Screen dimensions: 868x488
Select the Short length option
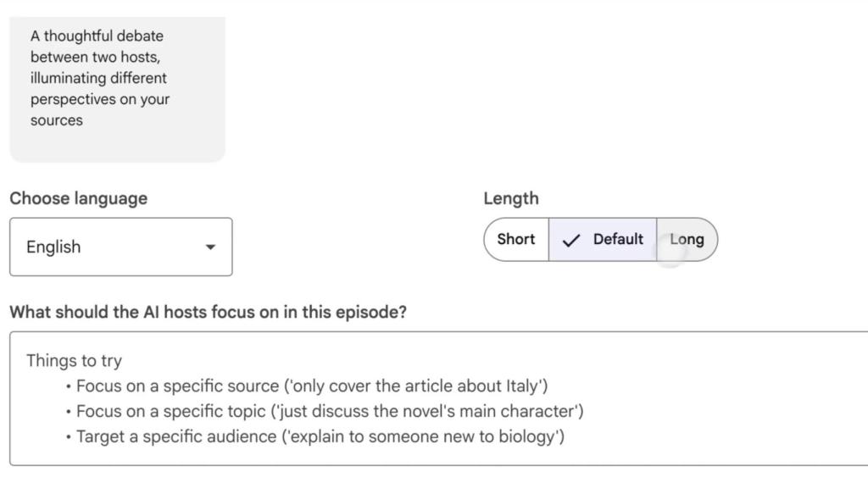515,239
